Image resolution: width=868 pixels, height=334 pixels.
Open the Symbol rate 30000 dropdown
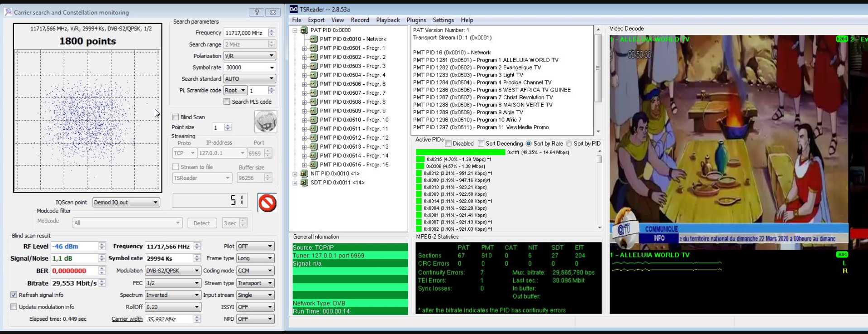250,67
